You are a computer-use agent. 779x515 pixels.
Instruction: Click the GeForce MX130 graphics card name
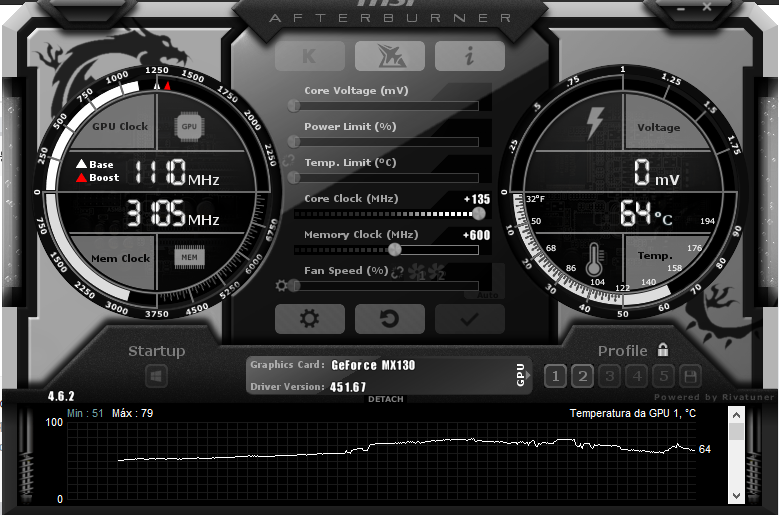373,366
